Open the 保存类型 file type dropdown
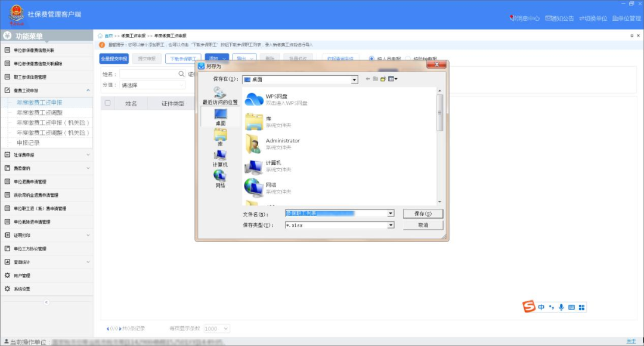This screenshot has height=346, width=644. pos(391,225)
